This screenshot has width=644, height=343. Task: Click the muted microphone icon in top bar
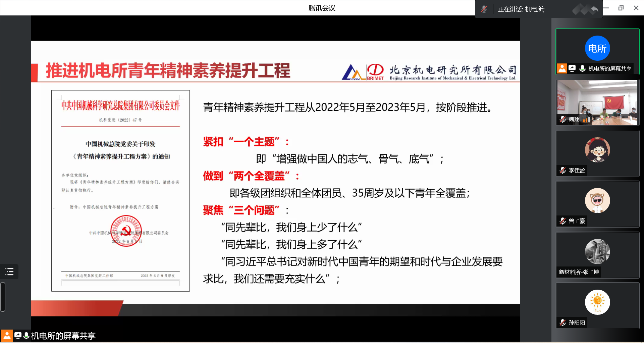pyautogui.click(x=484, y=9)
